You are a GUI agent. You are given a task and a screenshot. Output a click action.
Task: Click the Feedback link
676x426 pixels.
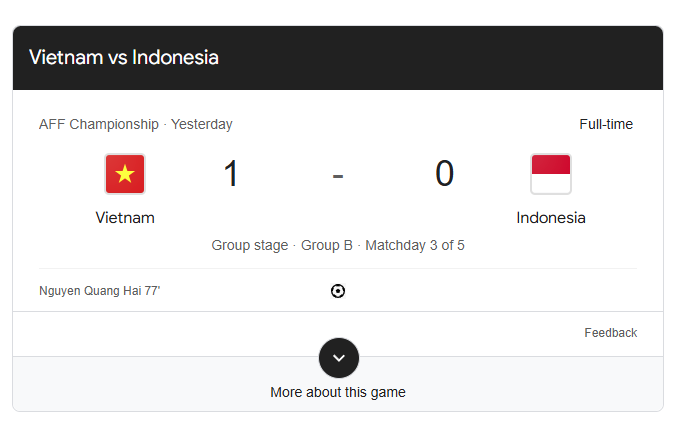click(x=610, y=333)
